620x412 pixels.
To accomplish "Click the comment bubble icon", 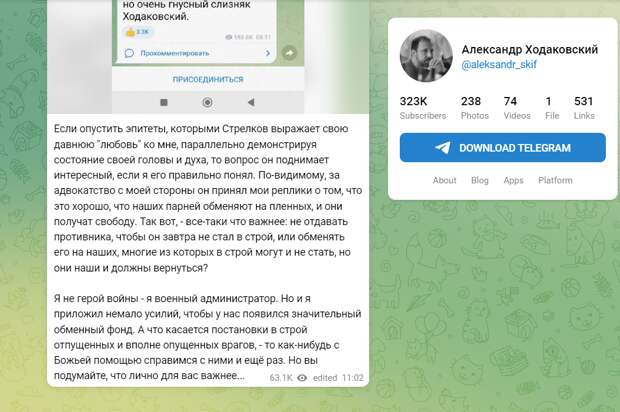I will [129, 53].
